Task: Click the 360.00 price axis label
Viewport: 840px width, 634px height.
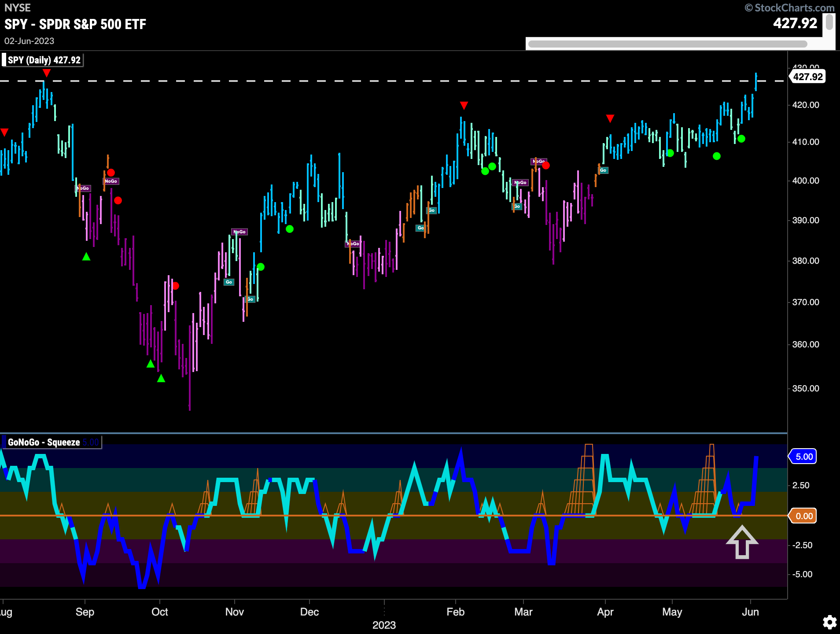Action: [805, 344]
